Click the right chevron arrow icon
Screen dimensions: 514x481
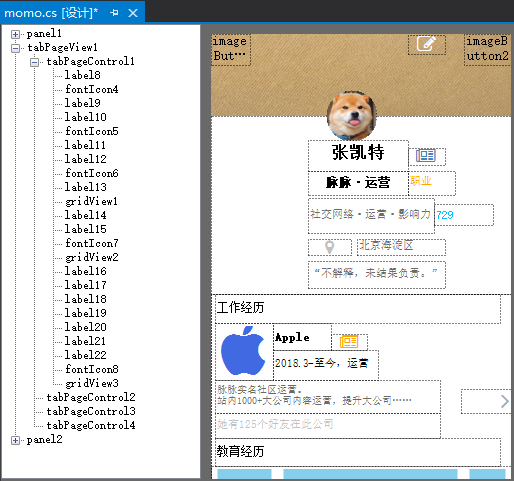coord(504,401)
